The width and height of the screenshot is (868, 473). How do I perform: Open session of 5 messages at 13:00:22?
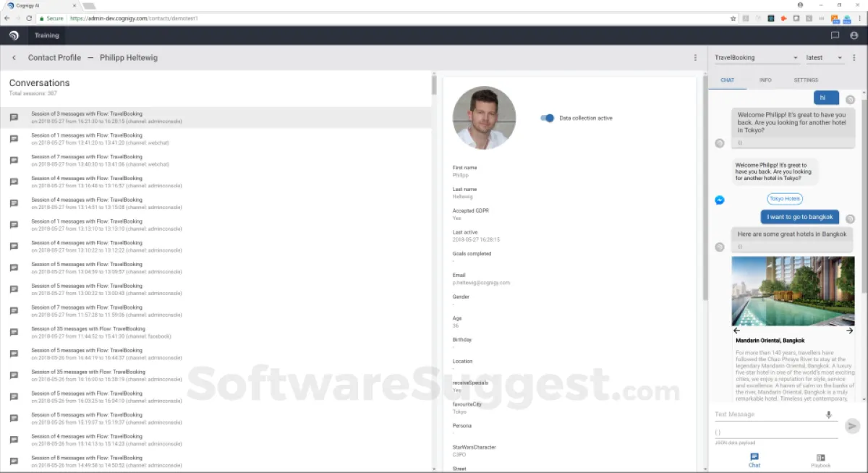[x=216, y=289]
